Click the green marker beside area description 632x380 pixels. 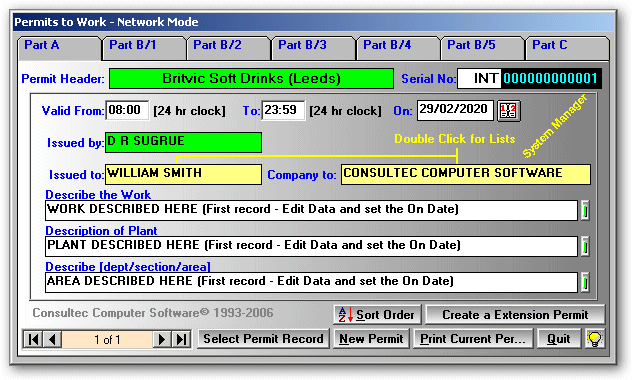coord(585,282)
